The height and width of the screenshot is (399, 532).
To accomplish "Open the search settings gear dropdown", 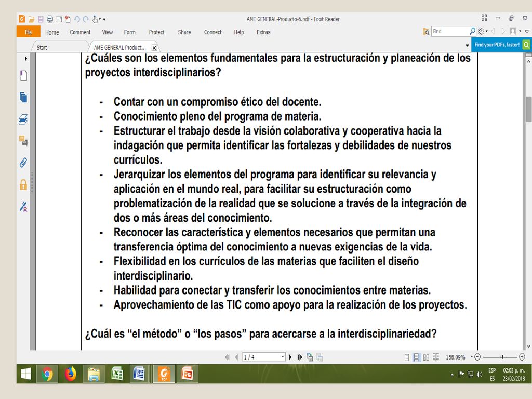I will coord(483,31).
